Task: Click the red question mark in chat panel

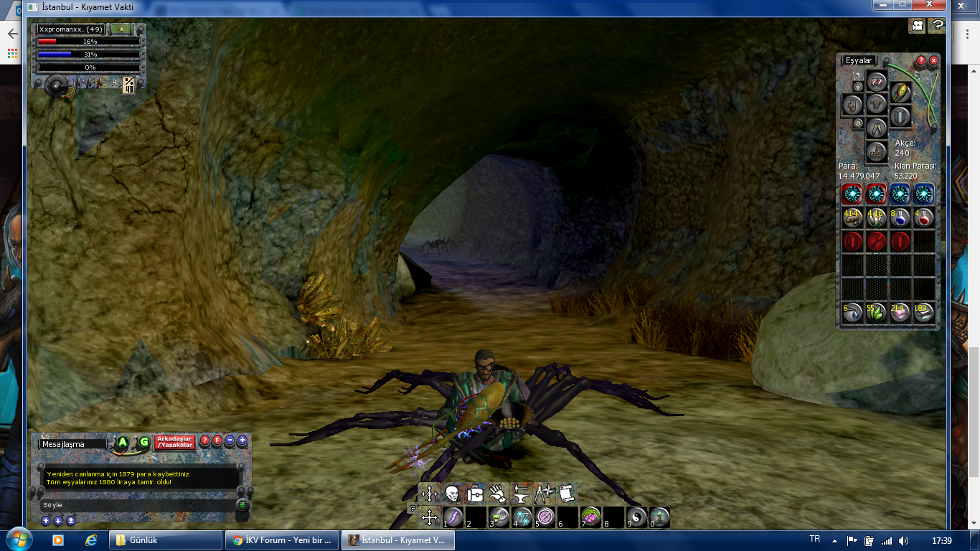Action: coord(204,441)
